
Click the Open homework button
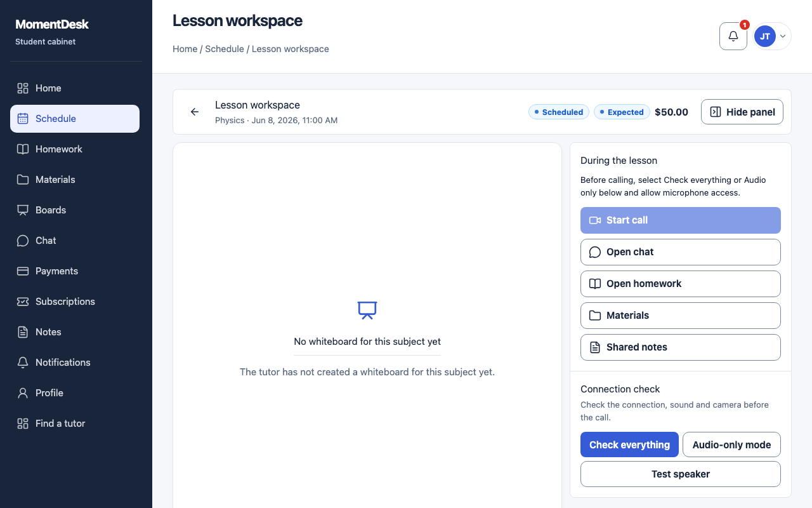681,284
